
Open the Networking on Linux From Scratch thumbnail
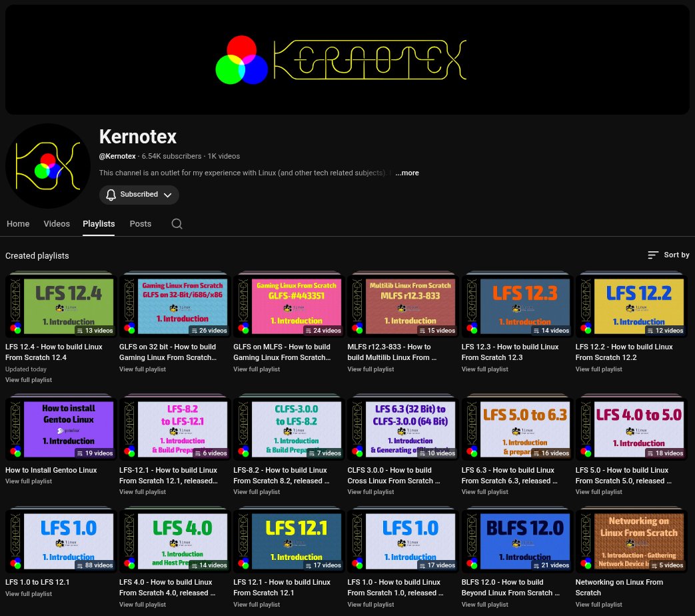point(631,541)
